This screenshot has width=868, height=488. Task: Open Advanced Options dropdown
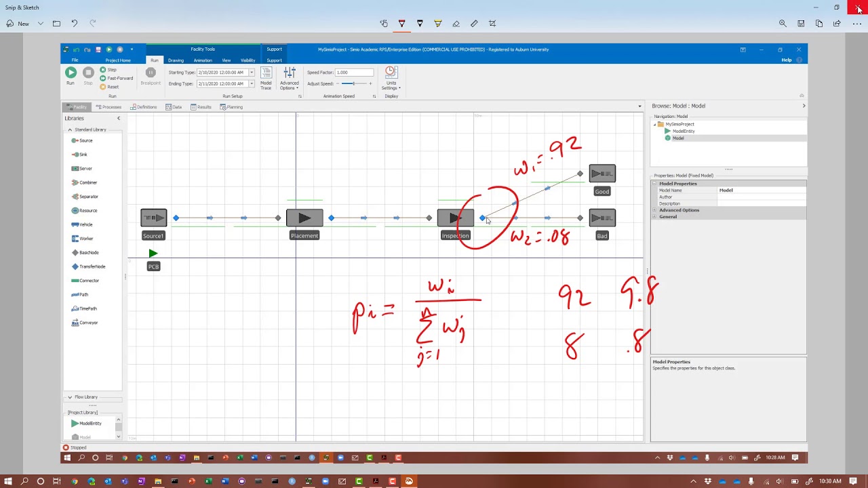(x=290, y=78)
